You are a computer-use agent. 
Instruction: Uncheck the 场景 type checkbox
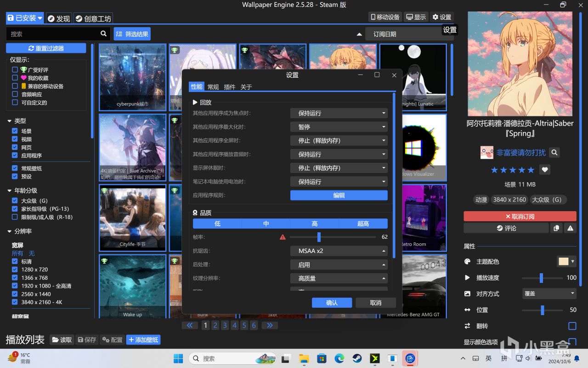[15, 131]
